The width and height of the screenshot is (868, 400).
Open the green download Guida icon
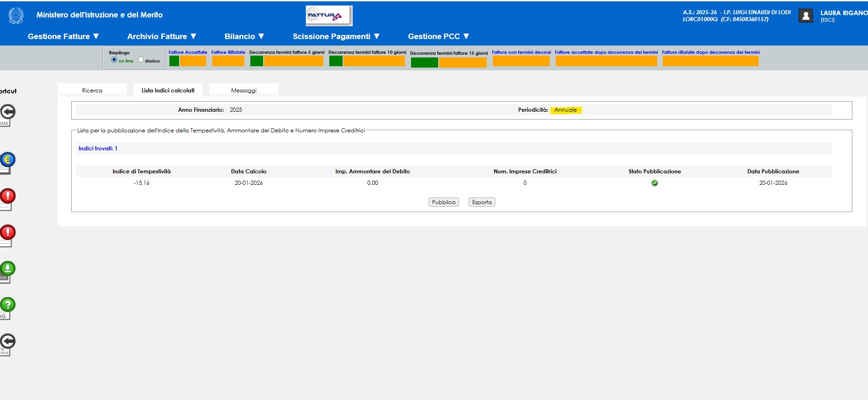click(x=7, y=269)
